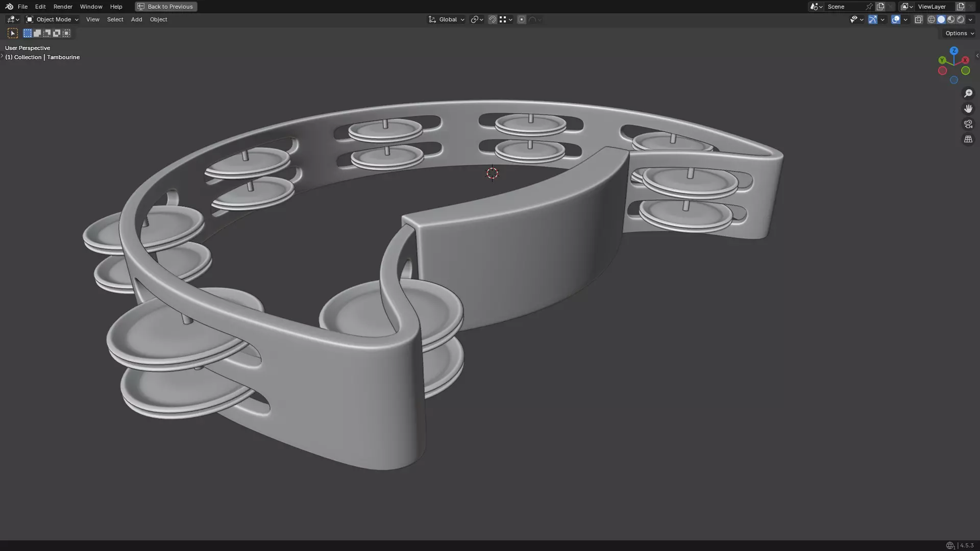Click the Select Box tool icon
Image resolution: width=980 pixels, height=551 pixels.
tap(13, 33)
